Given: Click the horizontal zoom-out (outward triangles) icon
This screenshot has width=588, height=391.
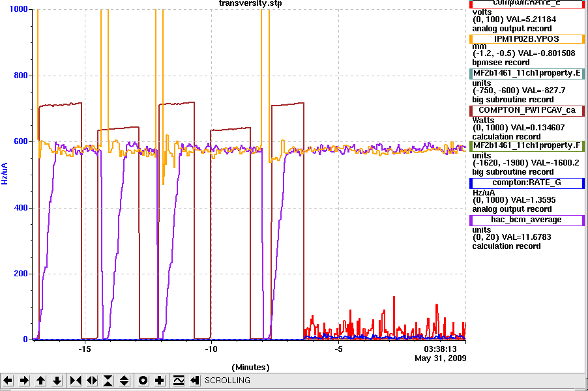Looking at the screenshot, I should click(x=92, y=381).
